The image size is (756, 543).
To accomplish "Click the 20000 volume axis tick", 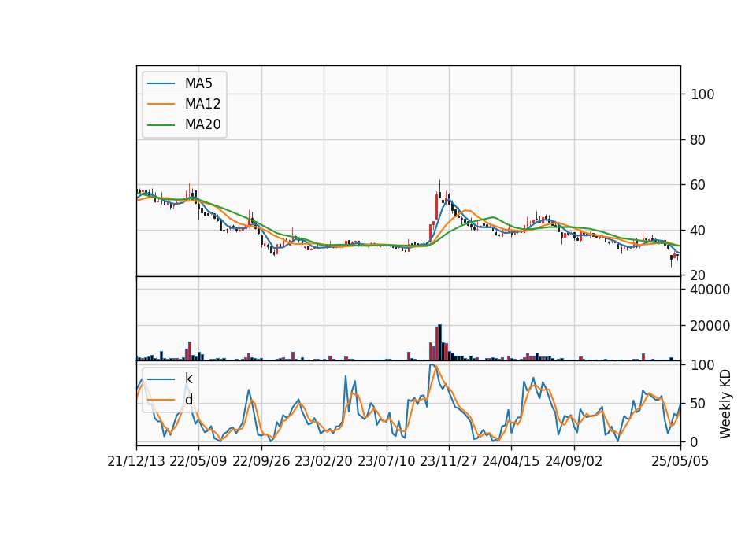I will pyautogui.click(x=710, y=326).
